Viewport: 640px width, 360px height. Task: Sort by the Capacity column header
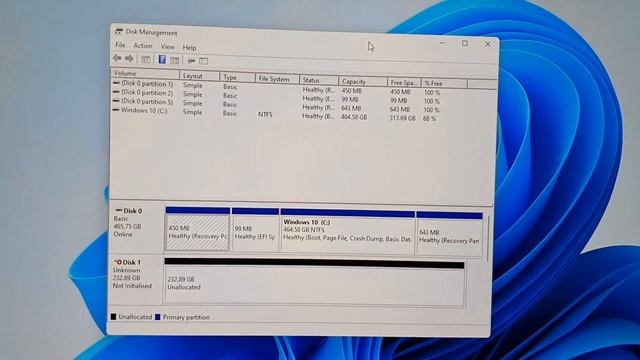[363, 82]
